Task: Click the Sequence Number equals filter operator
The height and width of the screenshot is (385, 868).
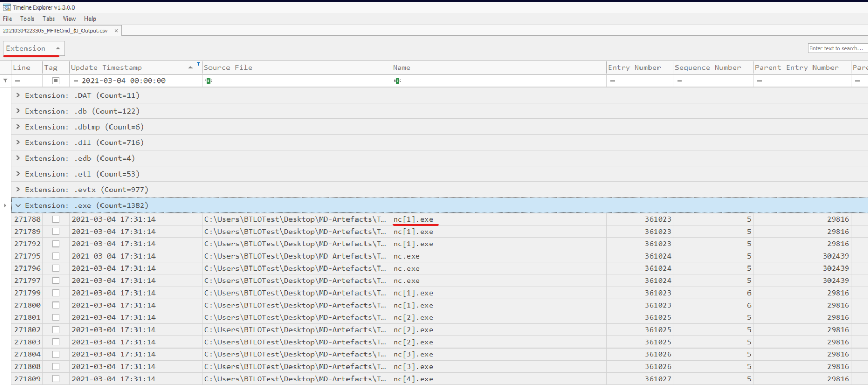Action: pyautogui.click(x=679, y=81)
